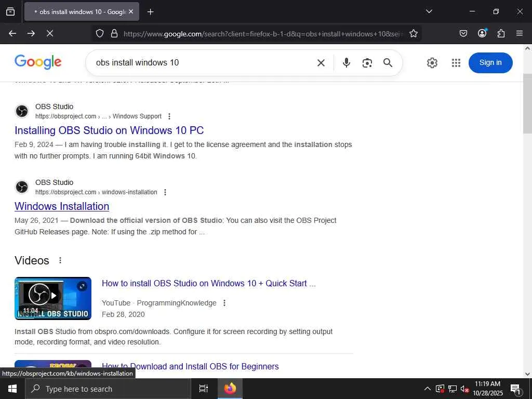The width and height of the screenshot is (532, 399).
Task: Open tracking protection shield icon
Action: [x=99, y=33]
